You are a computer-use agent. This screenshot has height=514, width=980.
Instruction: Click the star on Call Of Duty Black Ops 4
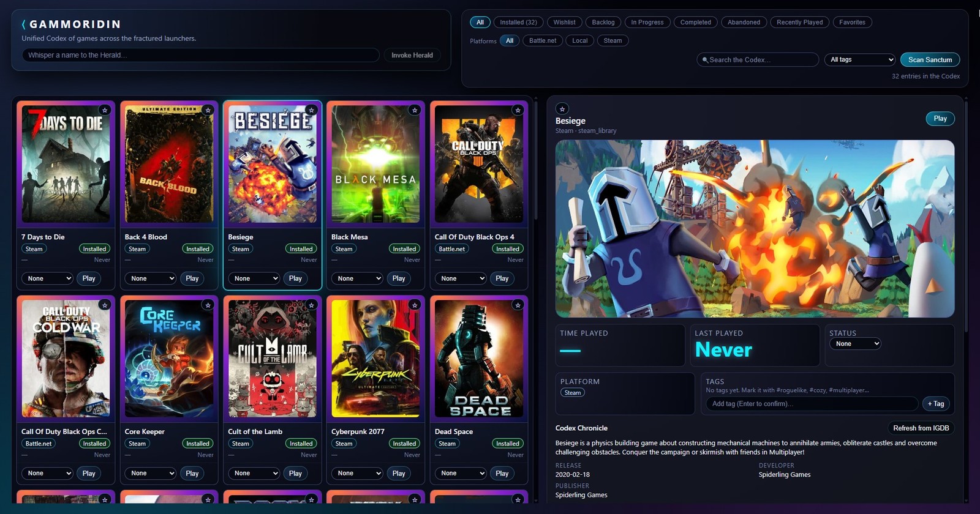tap(518, 110)
